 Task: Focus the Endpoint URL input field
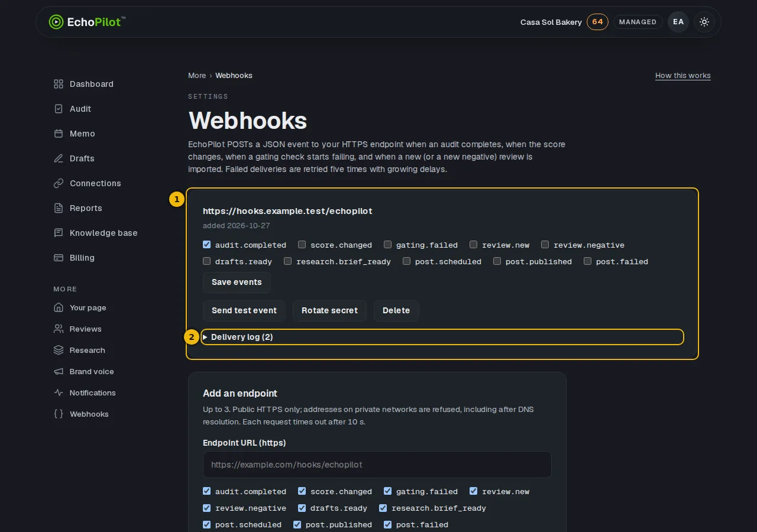click(x=377, y=465)
